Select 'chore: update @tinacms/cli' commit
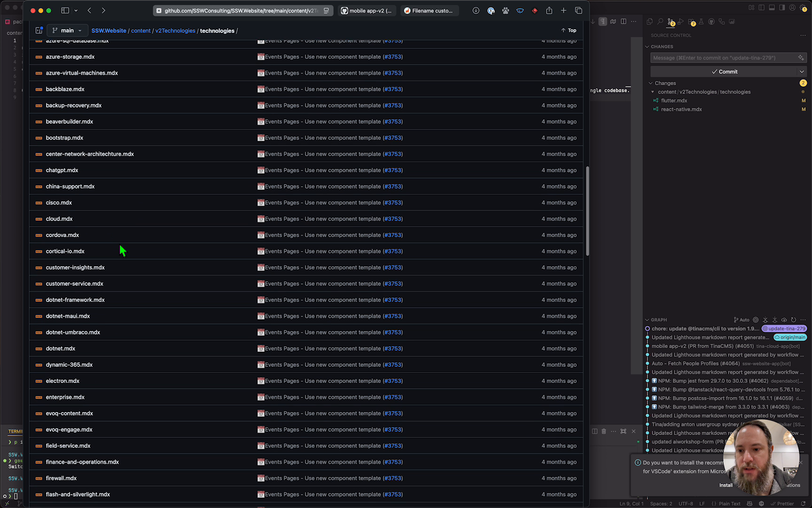 click(705, 329)
